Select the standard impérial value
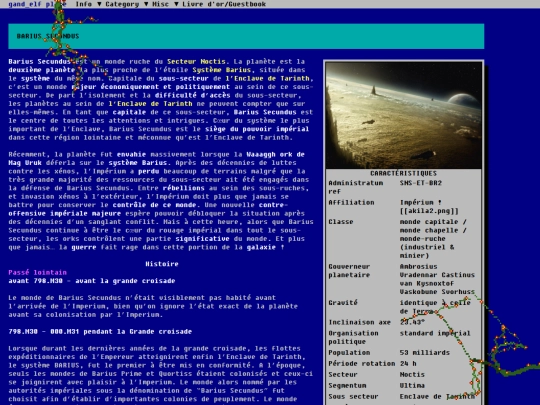 [x=435, y=333]
